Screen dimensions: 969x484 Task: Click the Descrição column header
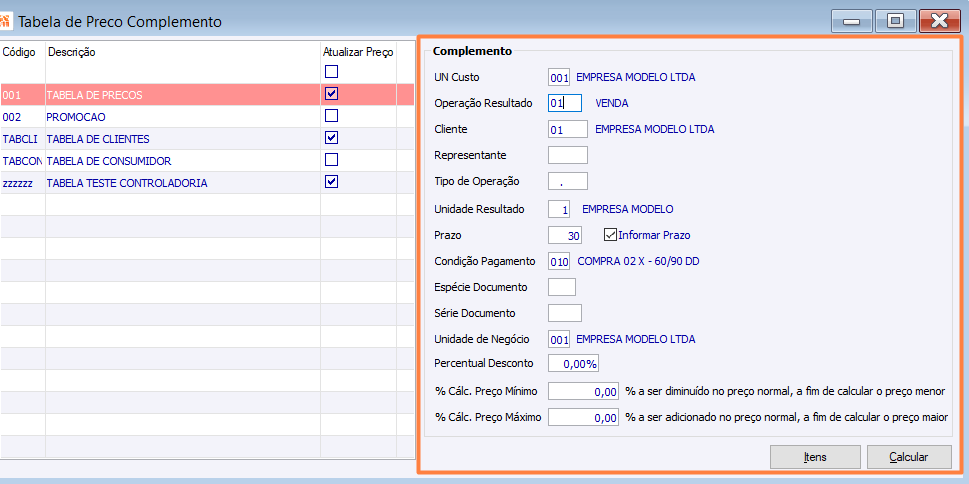[x=72, y=53]
